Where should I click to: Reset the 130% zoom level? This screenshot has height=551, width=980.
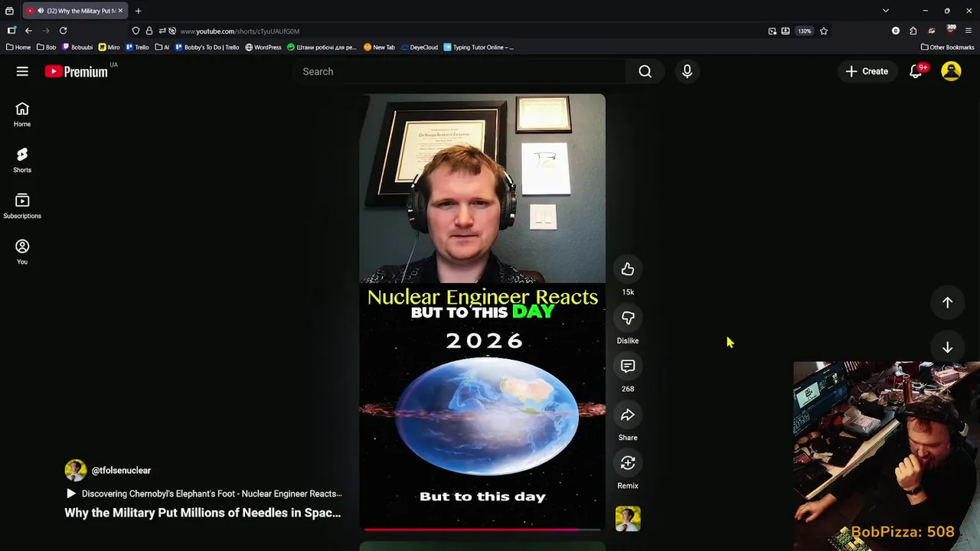tap(804, 31)
